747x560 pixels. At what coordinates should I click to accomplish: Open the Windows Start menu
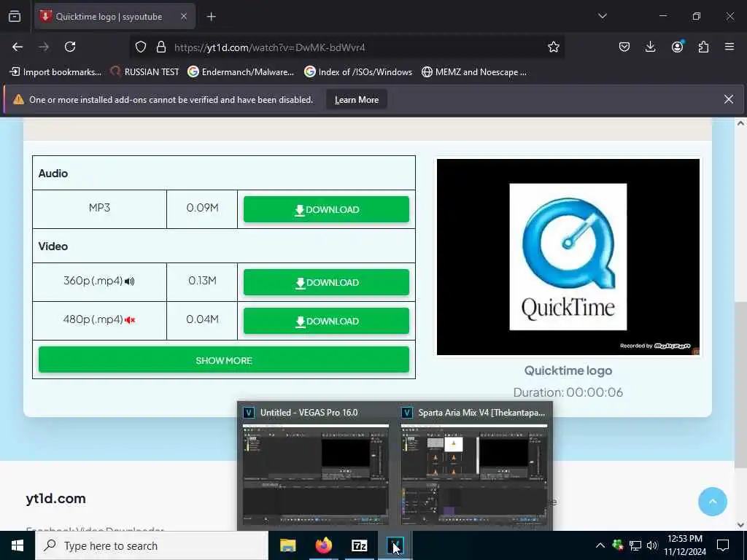pyautogui.click(x=18, y=545)
